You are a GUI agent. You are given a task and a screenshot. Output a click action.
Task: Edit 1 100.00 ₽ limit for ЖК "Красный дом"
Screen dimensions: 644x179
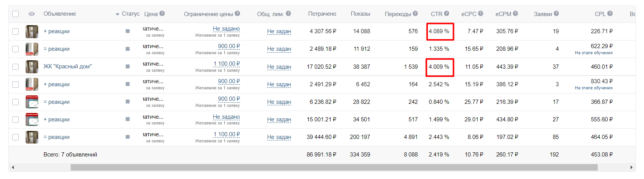tap(227, 64)
